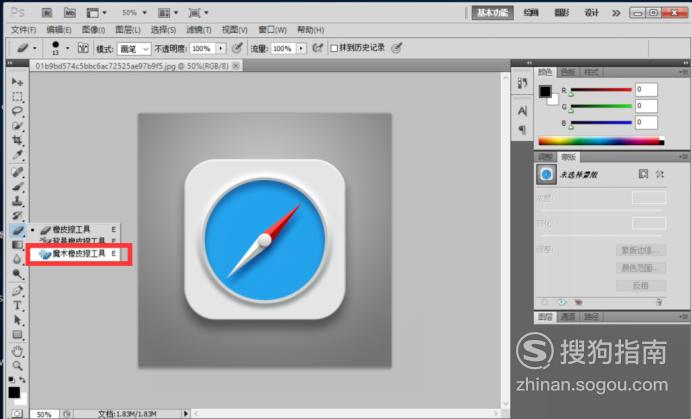Image resolution: width=692 pixels, height=419 pixels.
Task: Select the Clone Stamp tool
Action: [17, 201]
